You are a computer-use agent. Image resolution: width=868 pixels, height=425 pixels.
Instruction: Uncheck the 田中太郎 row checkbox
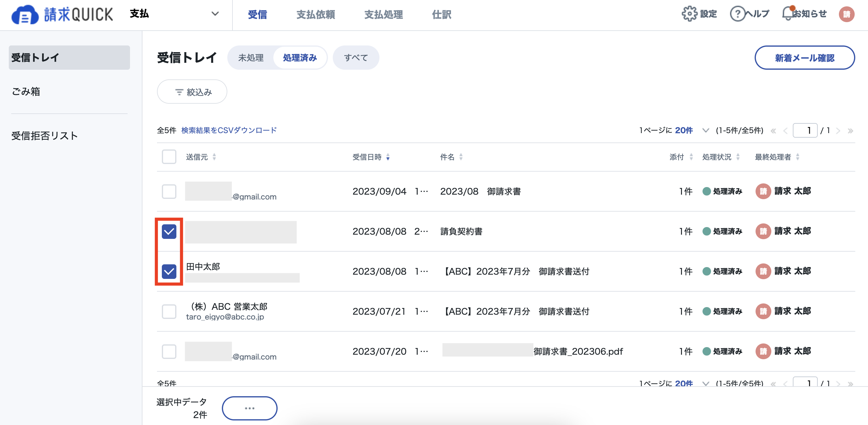click(169, 271)
